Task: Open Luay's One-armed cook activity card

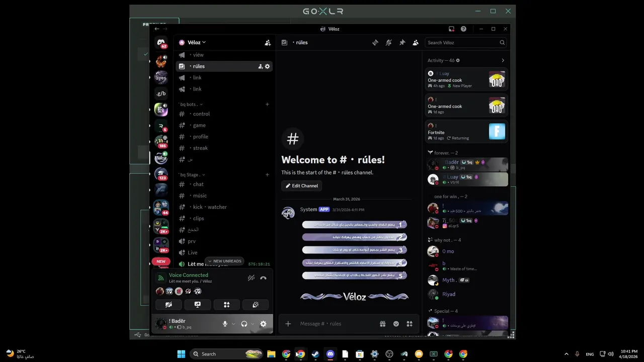Action: (x=466, y=79)
